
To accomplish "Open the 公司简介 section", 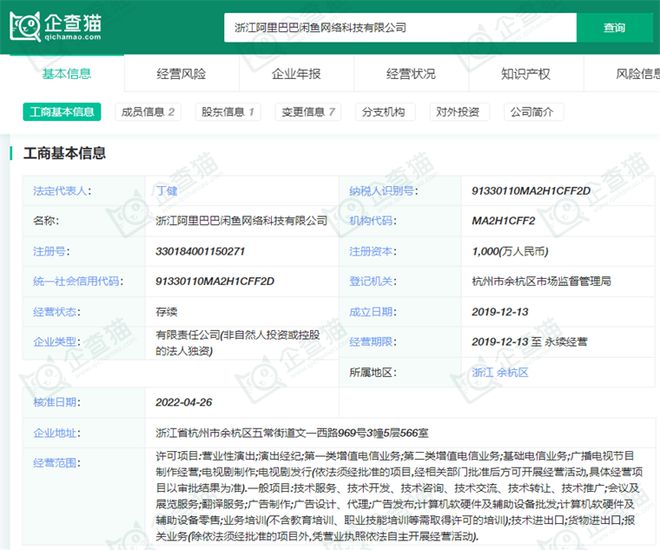I will (x=531, y=112).
